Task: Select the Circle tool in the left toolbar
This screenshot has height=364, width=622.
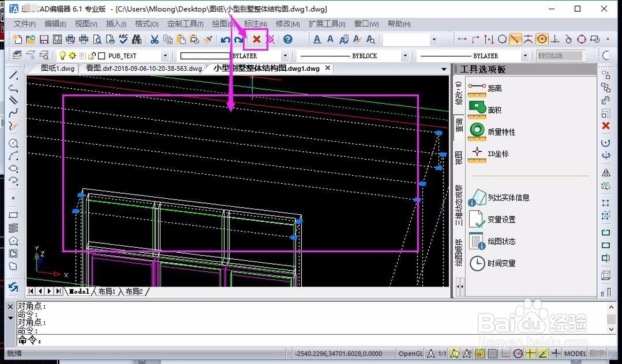Action: click(x=14, y=143)
